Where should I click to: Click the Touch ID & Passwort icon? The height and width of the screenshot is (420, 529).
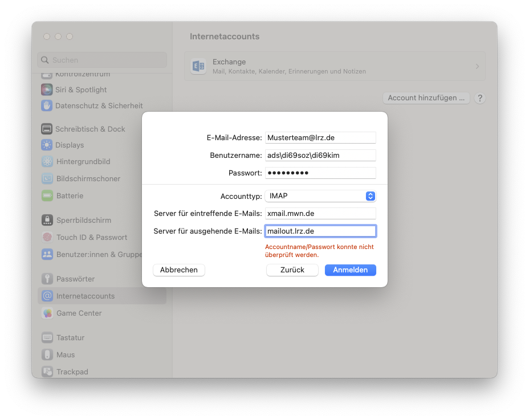click(46, 237)
